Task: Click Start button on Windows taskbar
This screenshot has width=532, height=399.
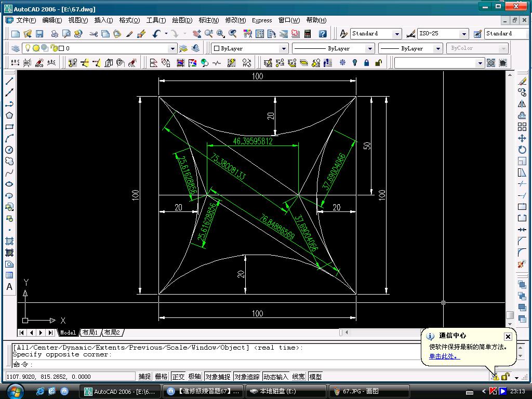Action: click(15, 392)
